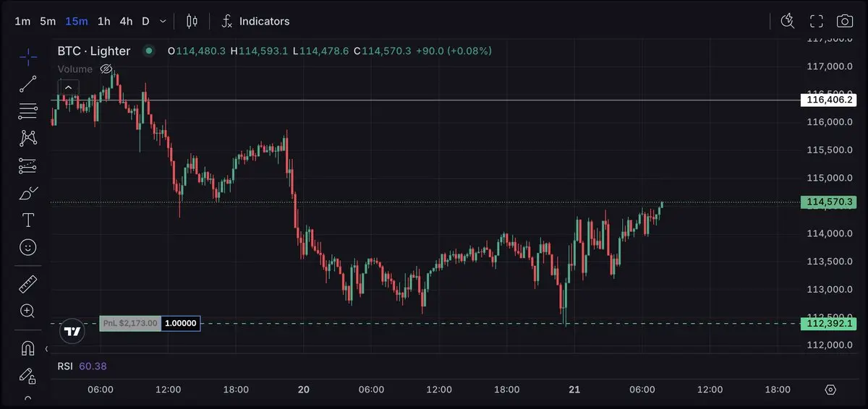Screen dimensions: 868x409
Task: Click the +90.0 (+0.08%) change text
Action: [454, 51]
